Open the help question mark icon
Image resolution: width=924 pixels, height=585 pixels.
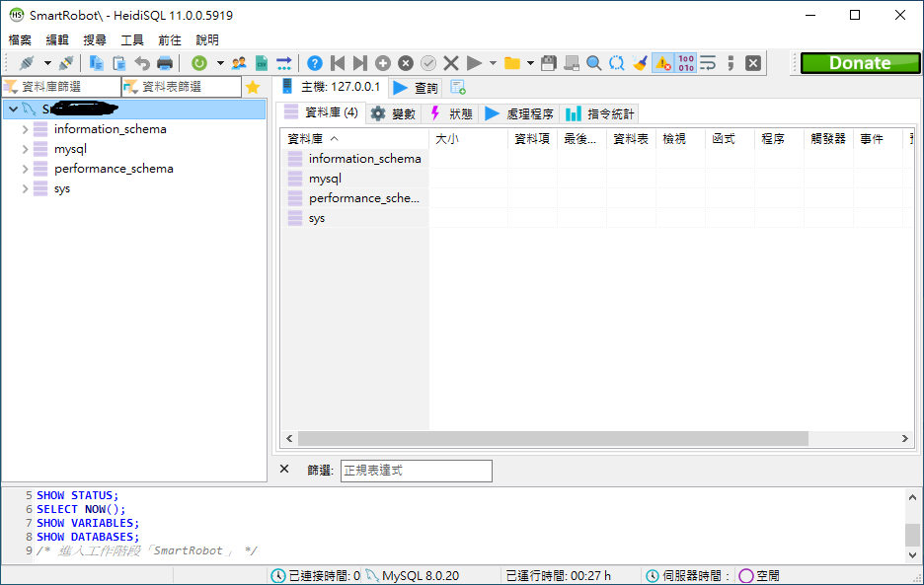[x=315, y=63]
